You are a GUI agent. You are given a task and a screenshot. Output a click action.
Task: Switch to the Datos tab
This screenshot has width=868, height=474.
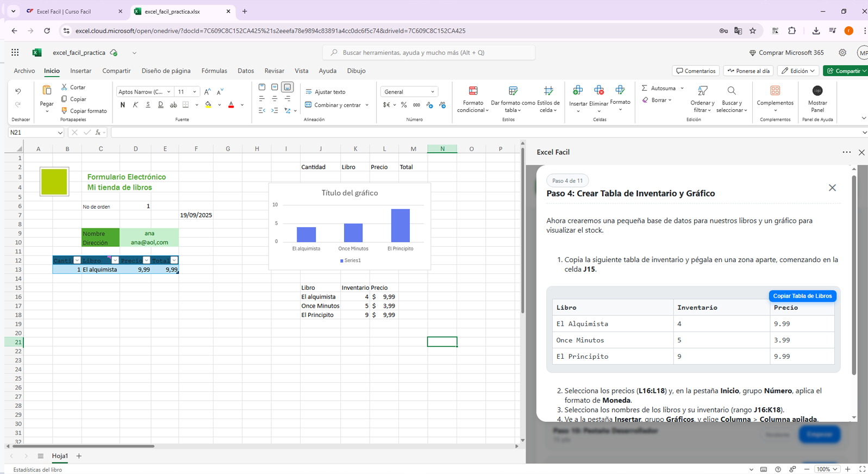click(x=246, y=71)
